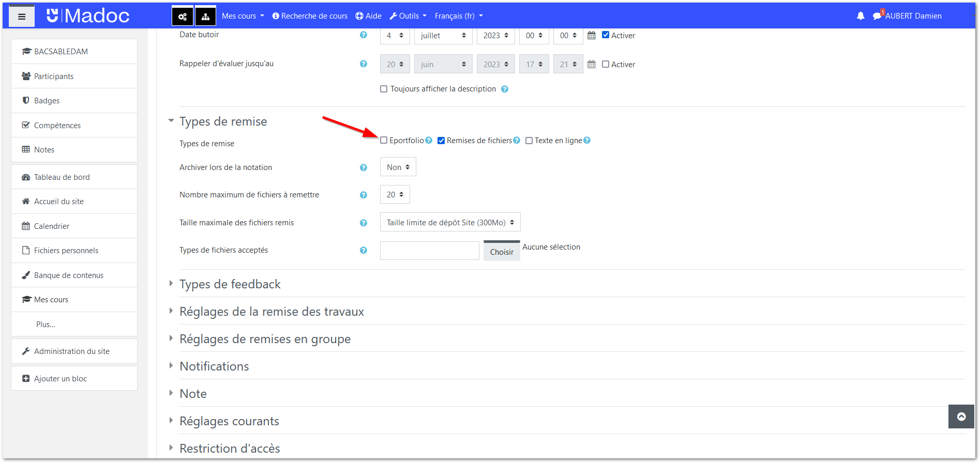The image size is (980, 463).
Task: Open the notifications bell icon
Action: click(861, 16)
